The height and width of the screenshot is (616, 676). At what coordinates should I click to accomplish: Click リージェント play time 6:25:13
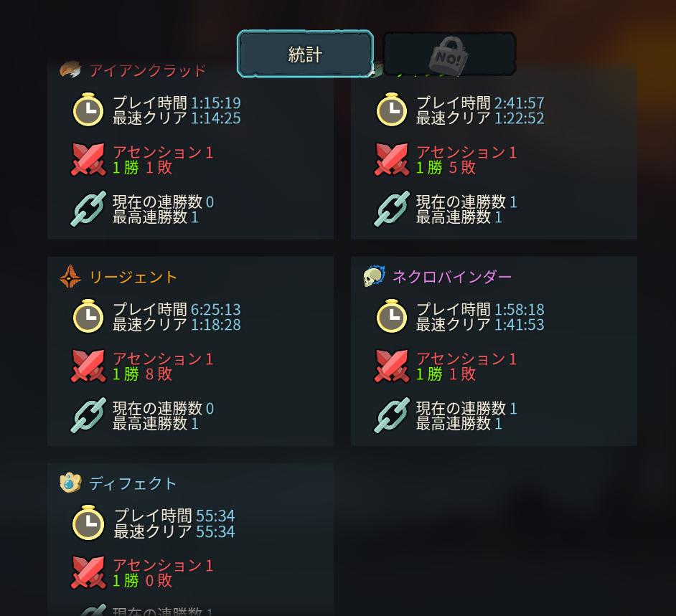point(215,309)
